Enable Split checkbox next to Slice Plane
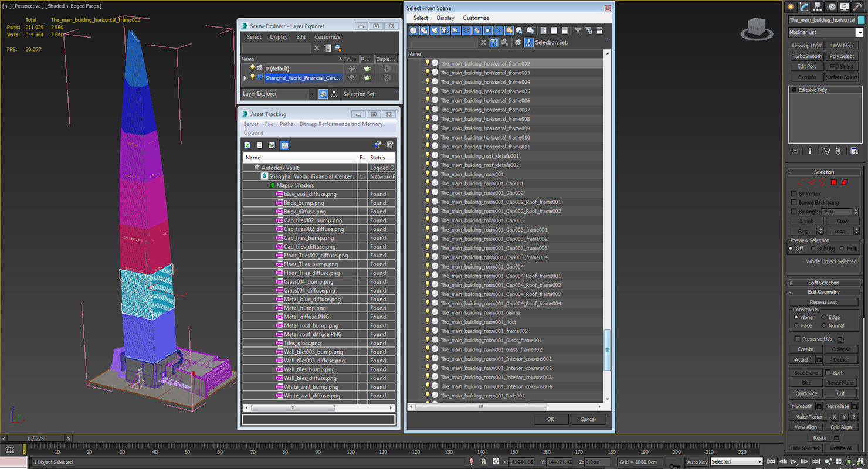This screenshot has width=868, height=469. point(828,372)
